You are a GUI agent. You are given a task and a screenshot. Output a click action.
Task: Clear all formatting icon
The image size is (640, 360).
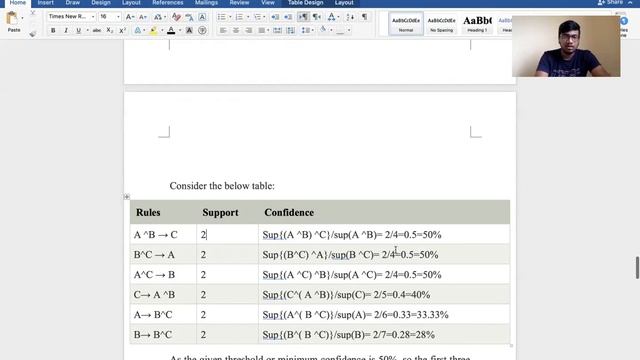pyautogui.click(x=176, y=17)
